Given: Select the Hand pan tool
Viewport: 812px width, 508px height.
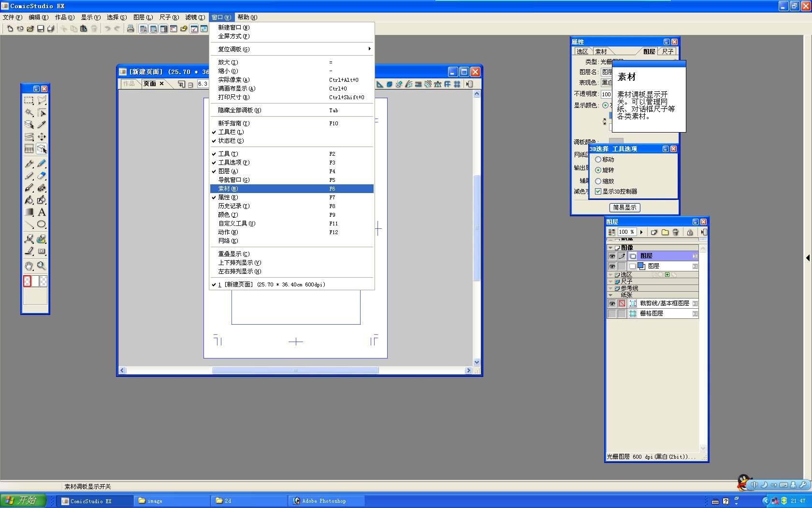Looking at the screenshot, I should click(29, 266).
